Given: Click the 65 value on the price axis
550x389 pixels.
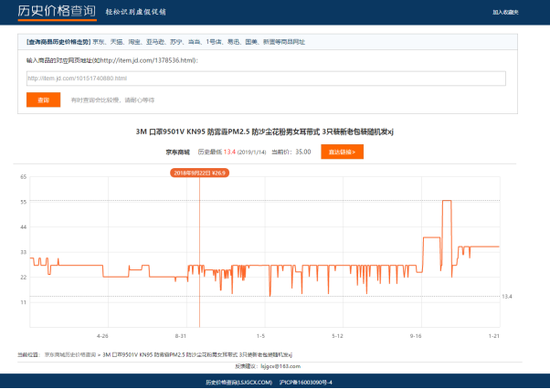Looking at the screenshot, I should click(23, 177).
